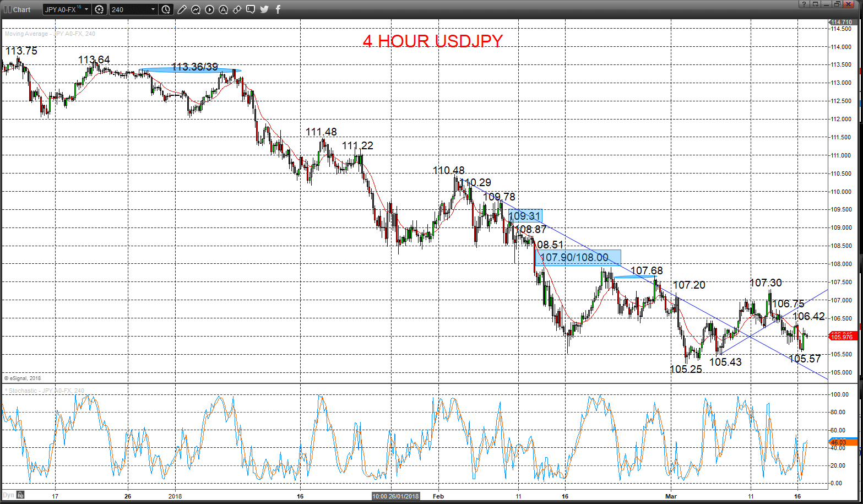Open the alerts circled-A menu
This screenshot has height=504, width=863.
coord(223,9)
